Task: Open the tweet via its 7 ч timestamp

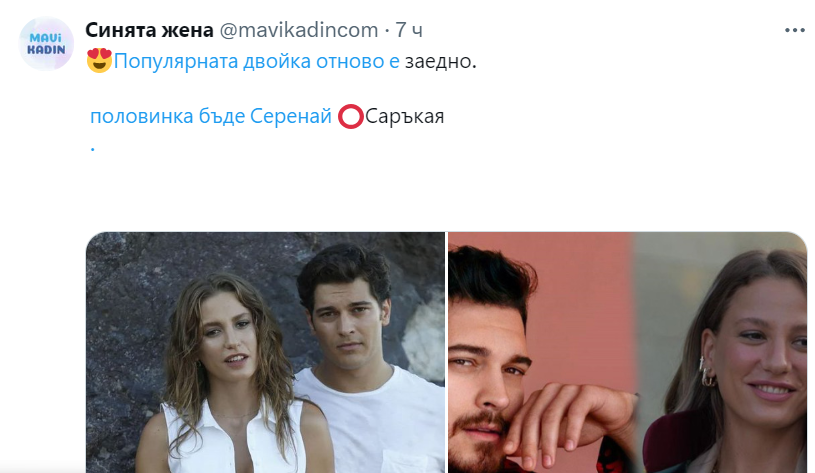Action: [x=409, y=30]
